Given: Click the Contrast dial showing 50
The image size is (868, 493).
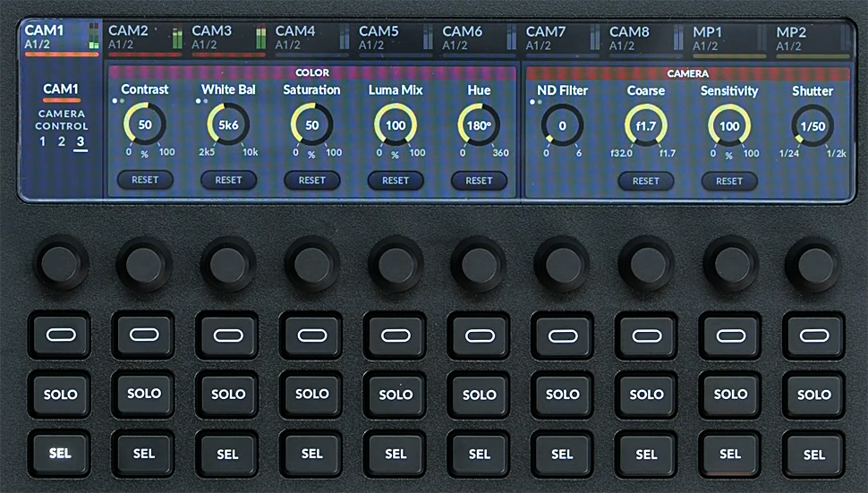Looking at the screenshot, I should click(x=145, y=124).
